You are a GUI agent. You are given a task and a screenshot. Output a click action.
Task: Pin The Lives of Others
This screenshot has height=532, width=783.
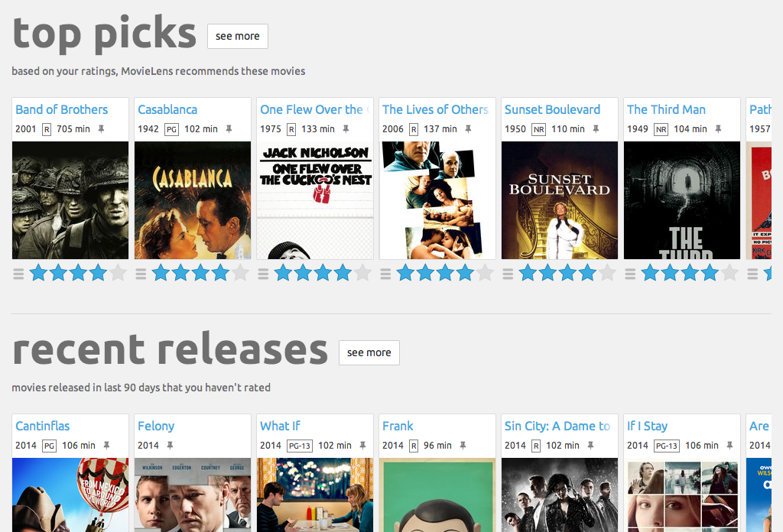[x=467, y=129]
